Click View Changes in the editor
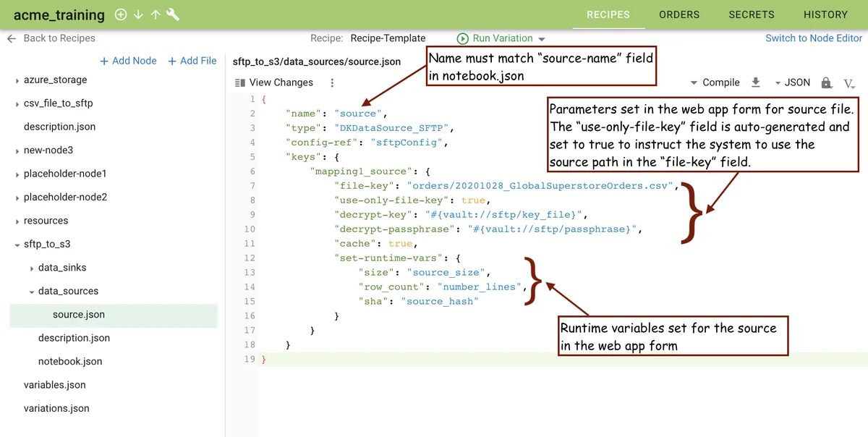Screen dimensions: 868x437 click(274, 82)
